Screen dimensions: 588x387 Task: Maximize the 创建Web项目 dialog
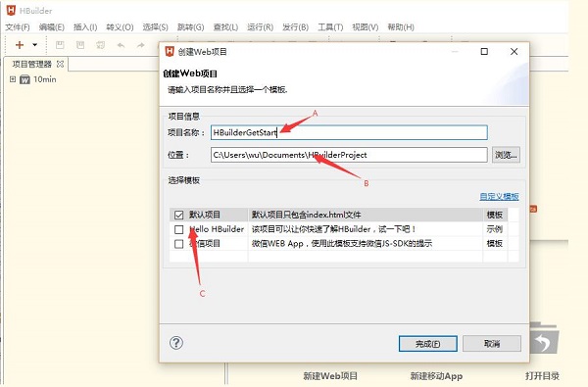(484, 51)
